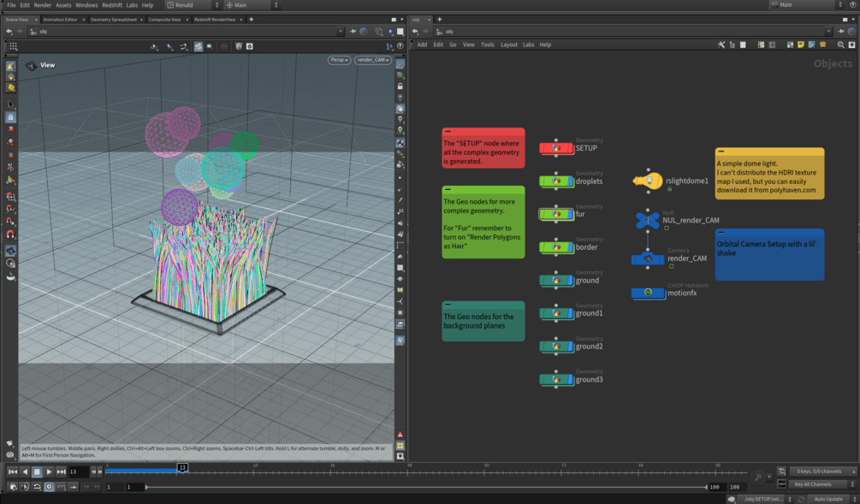Open the Windows menu
This screenshot has width=860, height=504.
pos(86,5)
